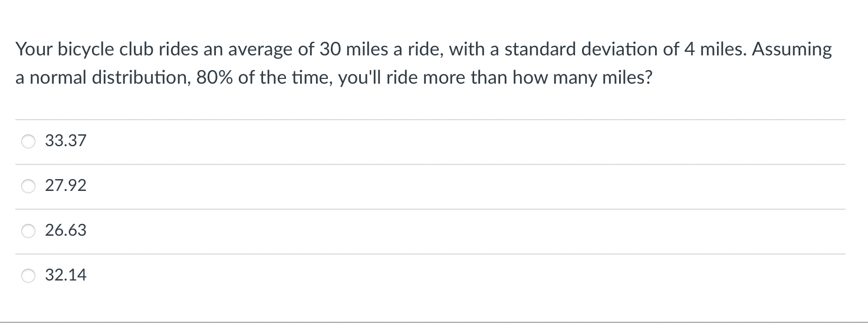This screenshot has width=868, height=330.
Task: Select the radio button for 33.37
Action: pyautogui.click(x=29, y=141)
